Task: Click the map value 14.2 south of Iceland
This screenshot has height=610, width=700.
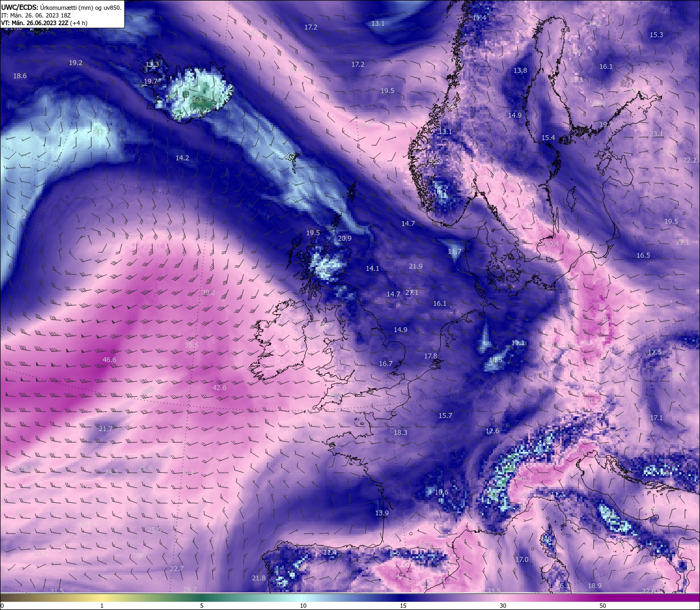Action: [x=182, y=158]
